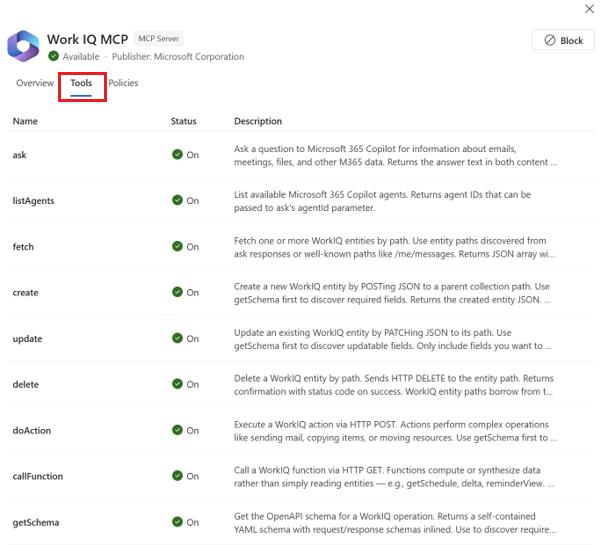601x545 pixels.
Task: Select the doAction tool name
Action: (32, 430)
